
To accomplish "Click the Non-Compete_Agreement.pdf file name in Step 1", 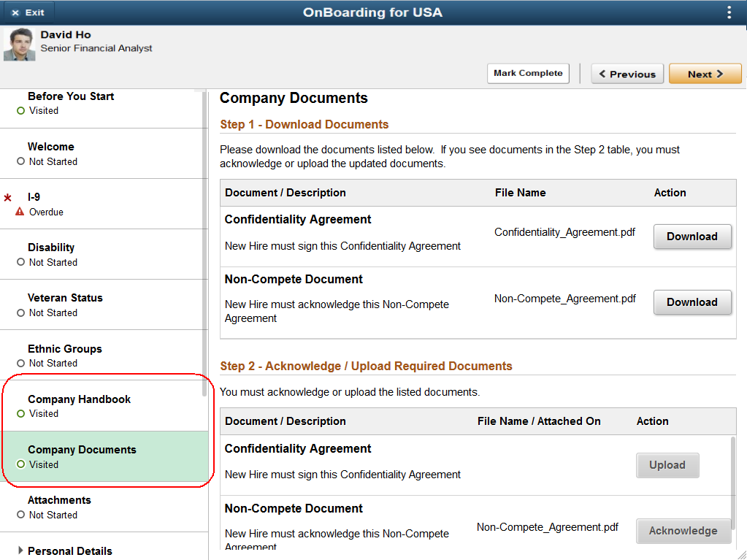I will click(565, 299).
